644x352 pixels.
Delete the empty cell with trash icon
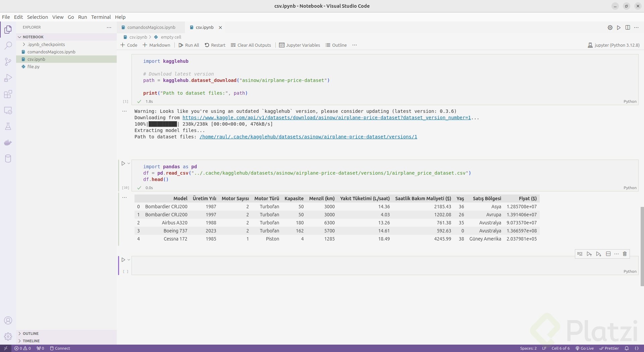[625, 254]
